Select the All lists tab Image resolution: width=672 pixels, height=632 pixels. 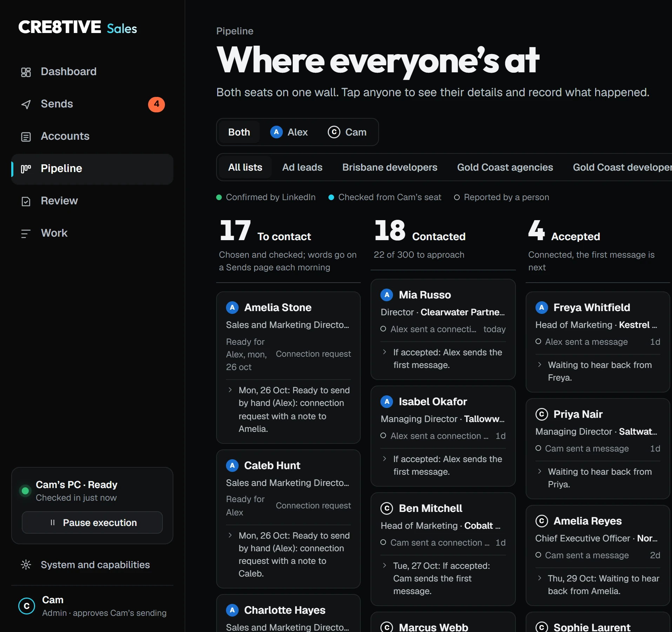[x=245, y=167]
